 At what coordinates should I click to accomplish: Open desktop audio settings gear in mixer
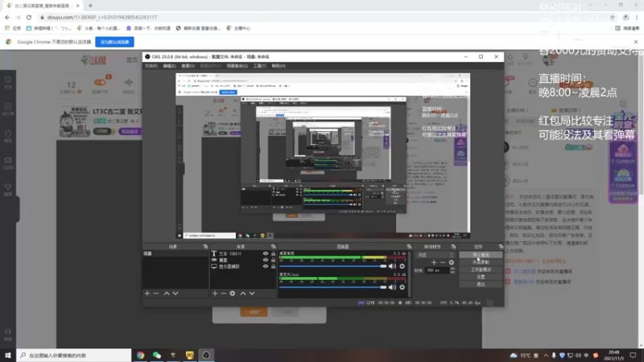[402, 266]
